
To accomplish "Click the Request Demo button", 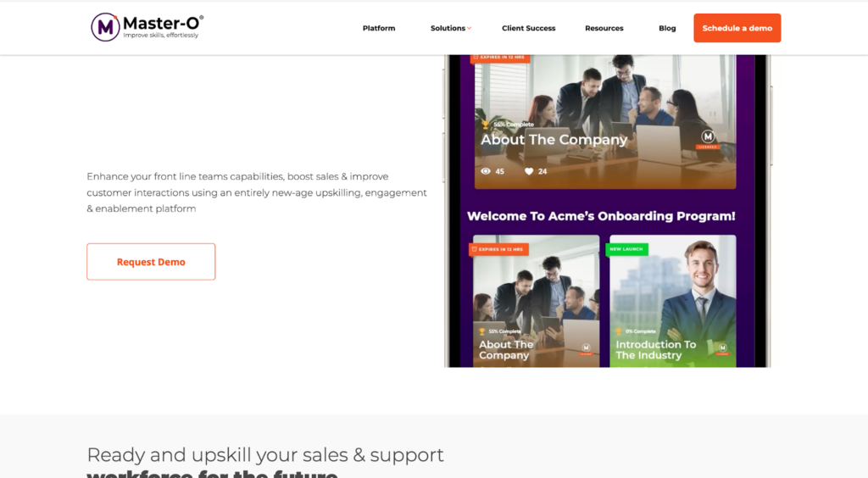I will click(x=151, y=262).
